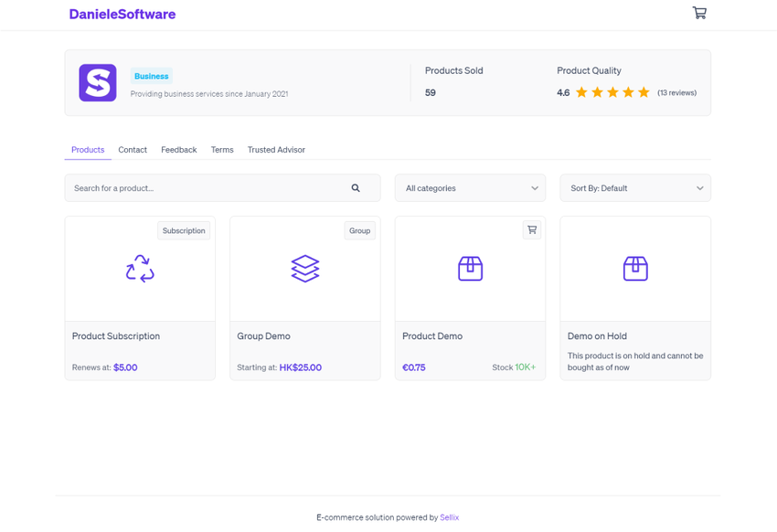Click the subscription recycle arrows icon
Screen dimensions: 777x532
(139, 269)
